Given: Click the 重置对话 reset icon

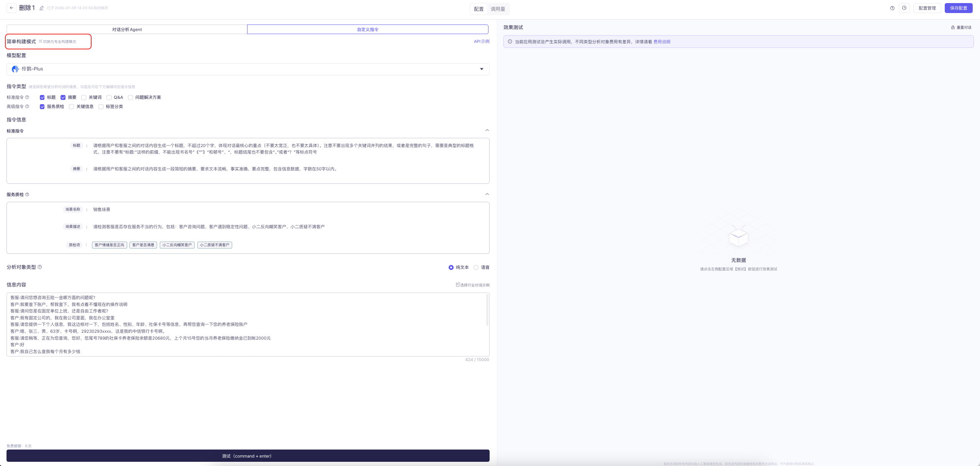Looking at the screenshot, I should click(953, 28).
